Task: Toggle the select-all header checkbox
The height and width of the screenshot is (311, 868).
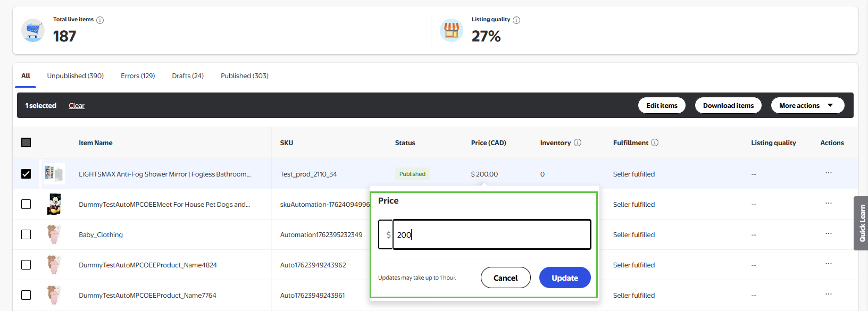Action: tap(26, 142)
